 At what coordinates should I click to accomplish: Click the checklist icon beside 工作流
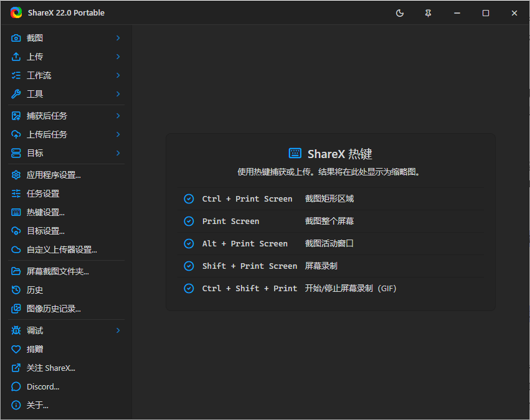pyautogui.click(x=16, y=75)
